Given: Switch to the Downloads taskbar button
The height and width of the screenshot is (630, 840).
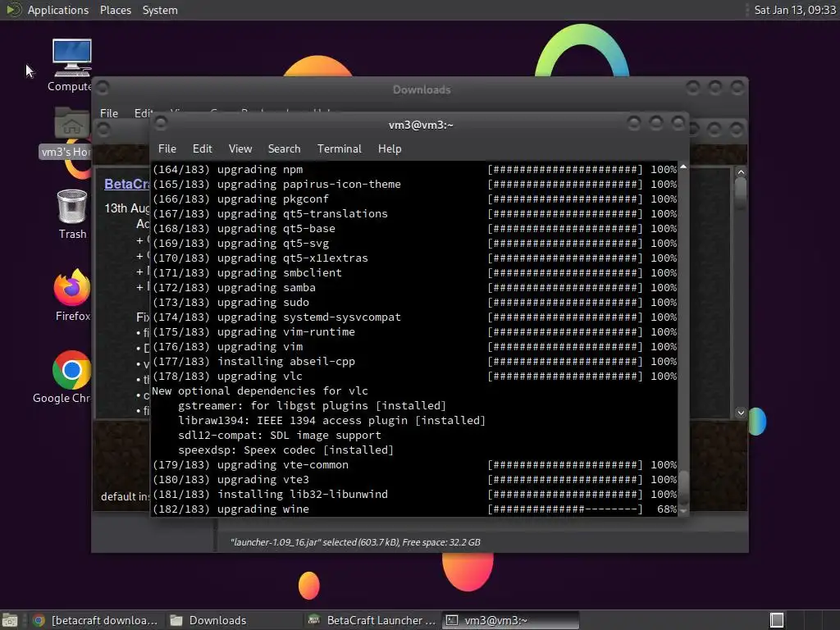Looking at the screenshot, I should coord(233,620).
